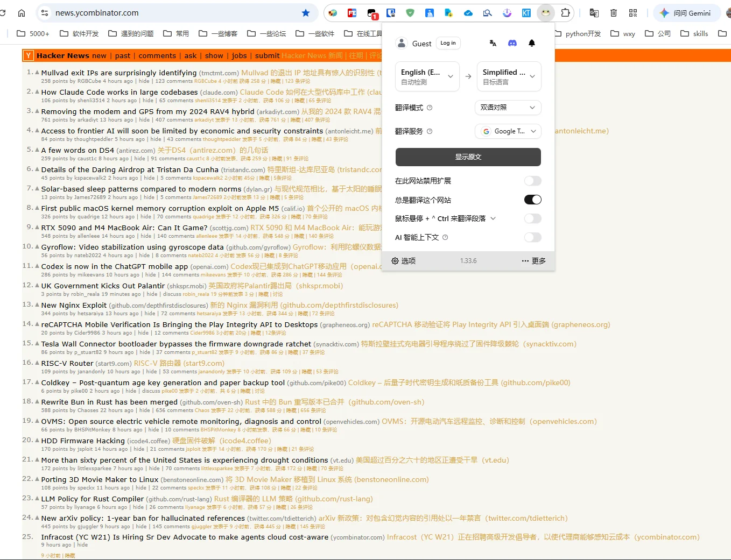Toggle 在此网站禁用扩展 switch
This screenshot has width=731, height=560.
coord(533,181)
